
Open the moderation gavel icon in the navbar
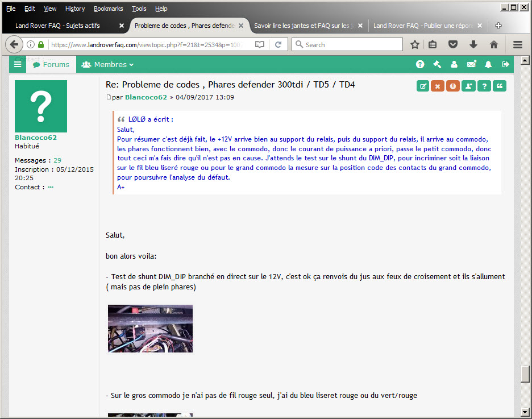coord(437,65)
